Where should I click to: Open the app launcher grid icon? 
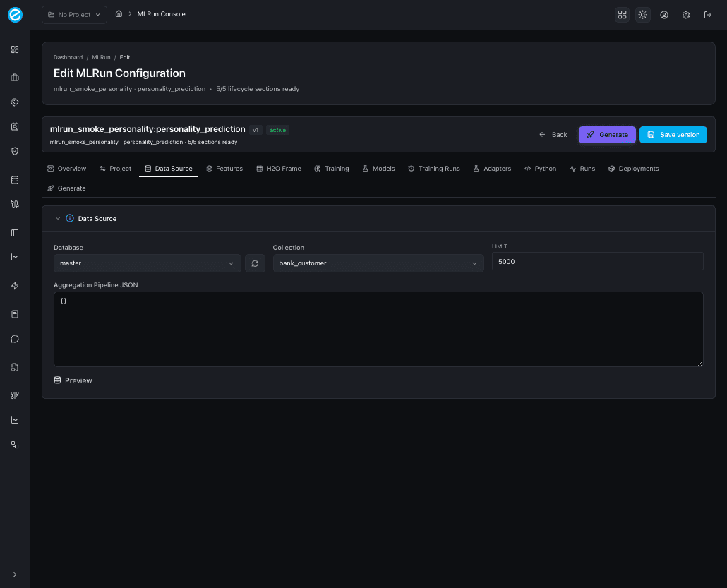pos(622,14)
